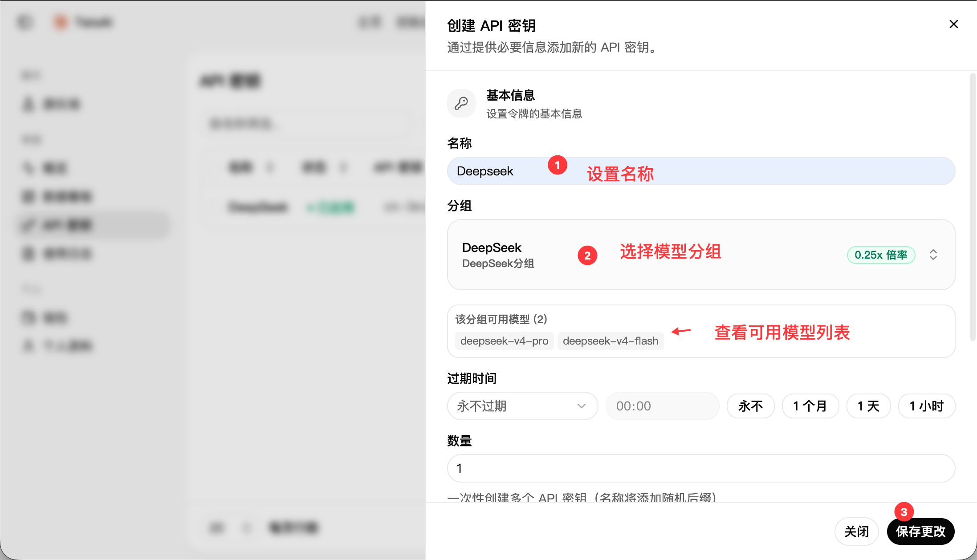Click the 00:00 time input field
The width and height of the screenshot is (977, 560).
[662, 406]
